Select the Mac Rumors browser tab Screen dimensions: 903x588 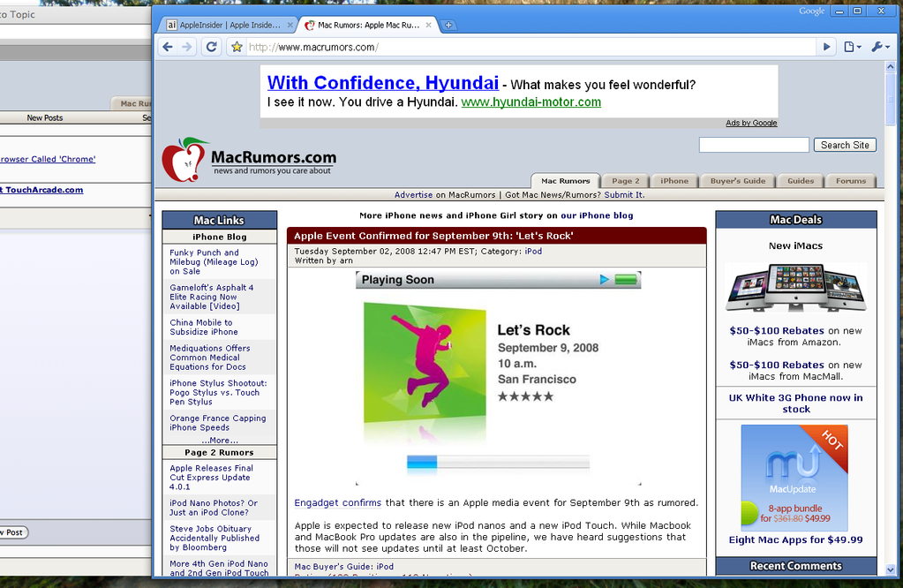coord(367,25)
